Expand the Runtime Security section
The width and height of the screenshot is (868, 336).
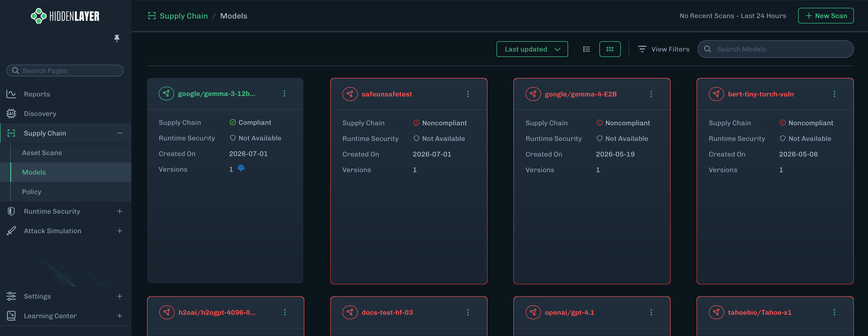click(x=120, y=211)
